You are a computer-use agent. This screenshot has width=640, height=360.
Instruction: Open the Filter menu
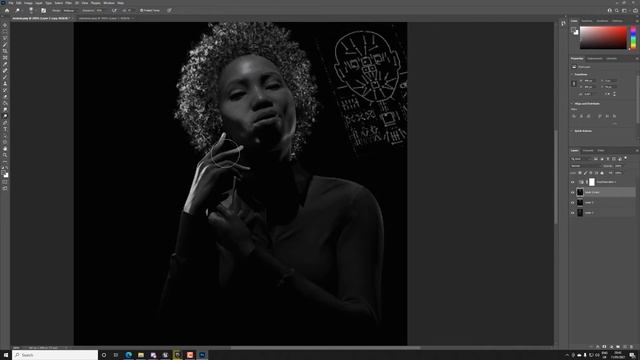69,3
